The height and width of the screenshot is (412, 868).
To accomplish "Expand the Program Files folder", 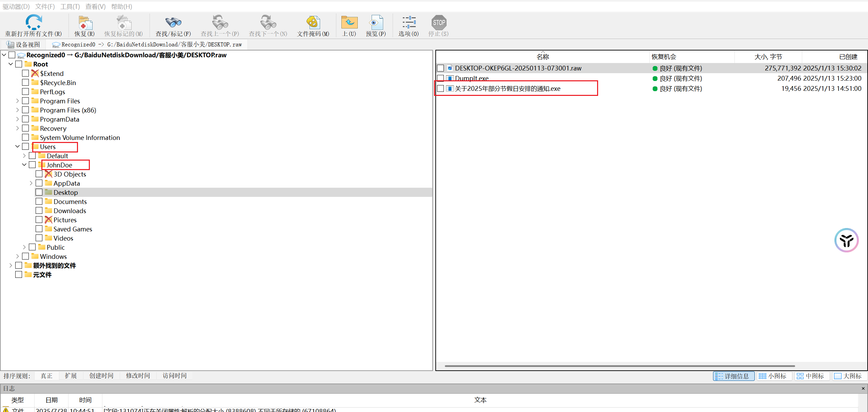I will pos(18,101).
